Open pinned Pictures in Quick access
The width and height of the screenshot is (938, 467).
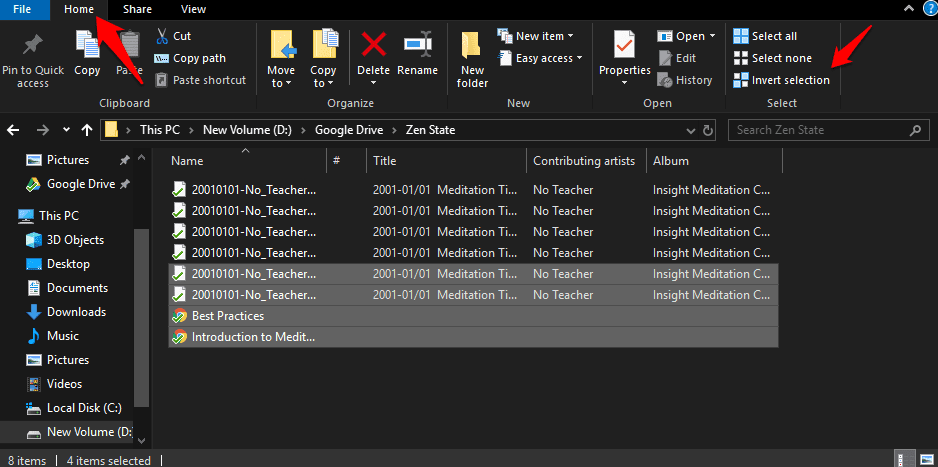pos(68,160)
